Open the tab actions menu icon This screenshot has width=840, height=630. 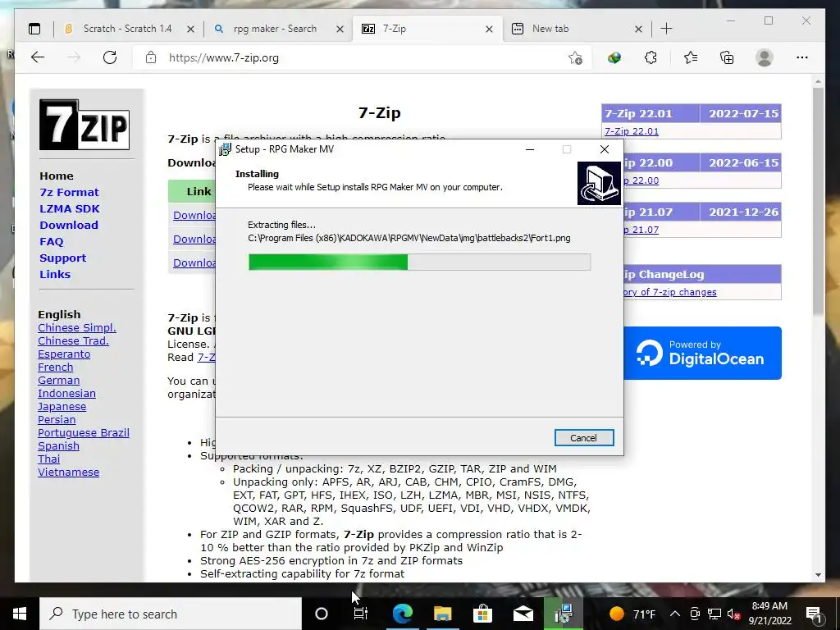coord(34,29)
